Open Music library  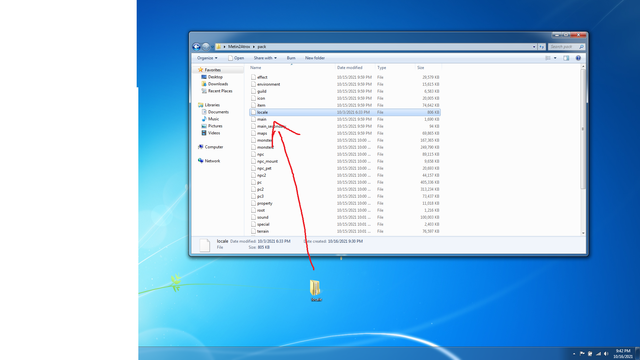(x=210, y=119)
